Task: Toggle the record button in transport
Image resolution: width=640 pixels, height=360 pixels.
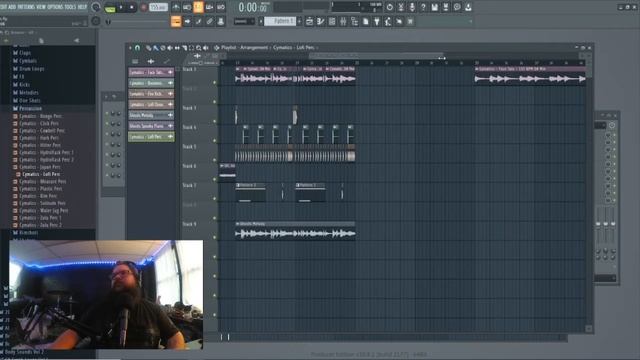Action: [x=144, y=7]
